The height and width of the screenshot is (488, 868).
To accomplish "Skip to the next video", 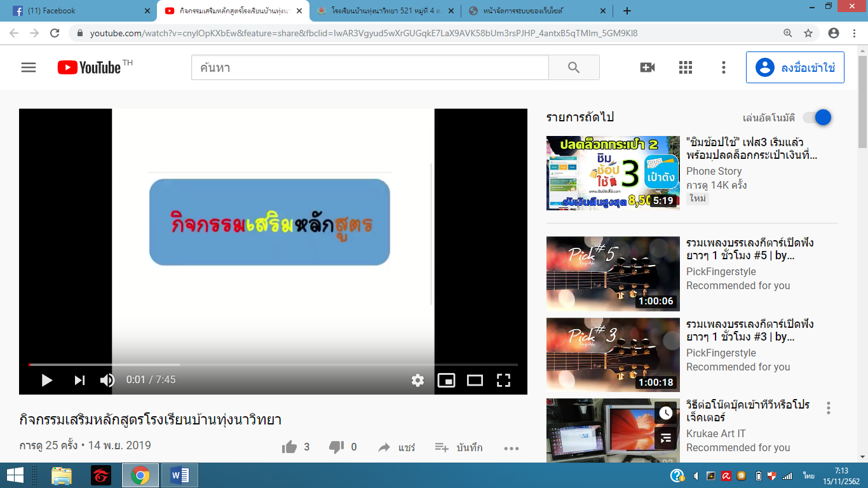I will pos(79,380).
